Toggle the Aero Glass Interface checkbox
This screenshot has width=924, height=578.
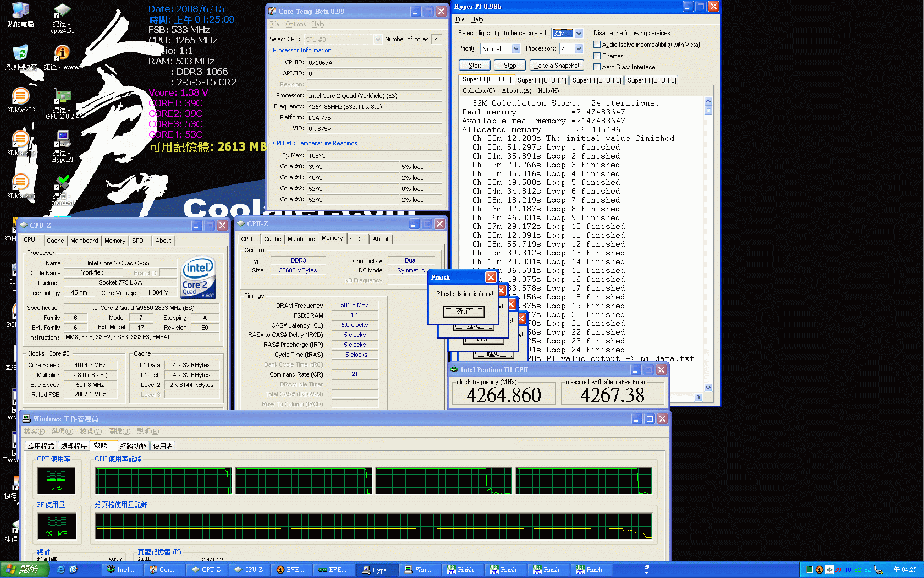point(597,67)
